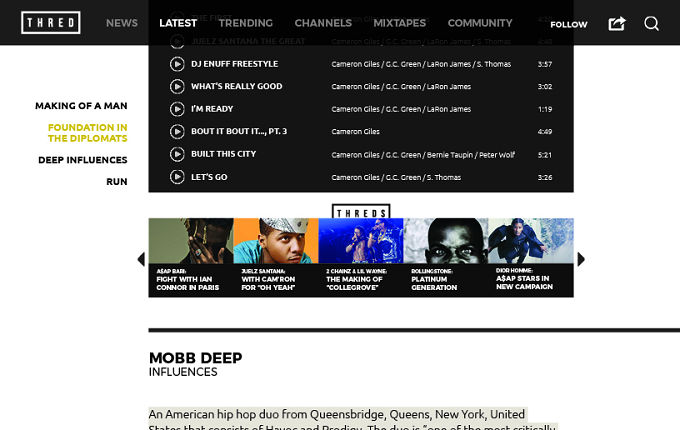Open the News menu item
680x430 pixels.
tap(122, 23)
